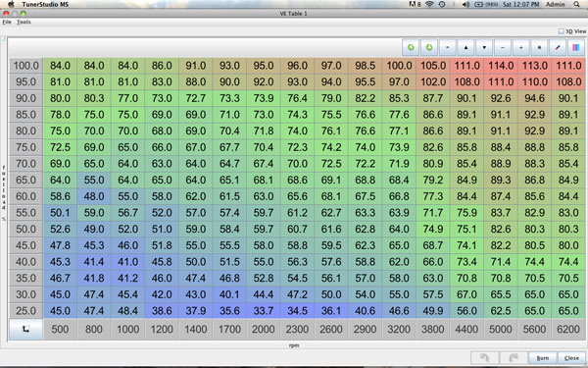This screenshot has width=588, height=368.
Task: Select the 114.0 cell in the top row
Action: [x=501, y=66]
